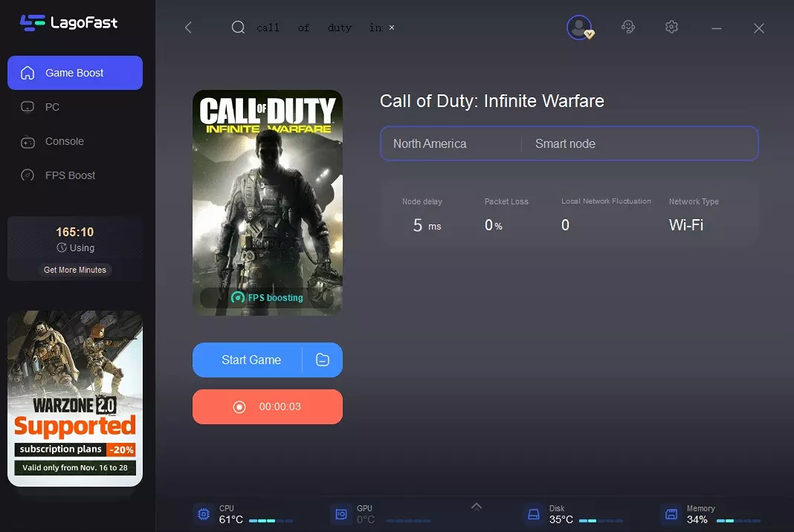Open the Warzone 2.0 promotion banner
The image size is (794, 532).
coord(75,398)
